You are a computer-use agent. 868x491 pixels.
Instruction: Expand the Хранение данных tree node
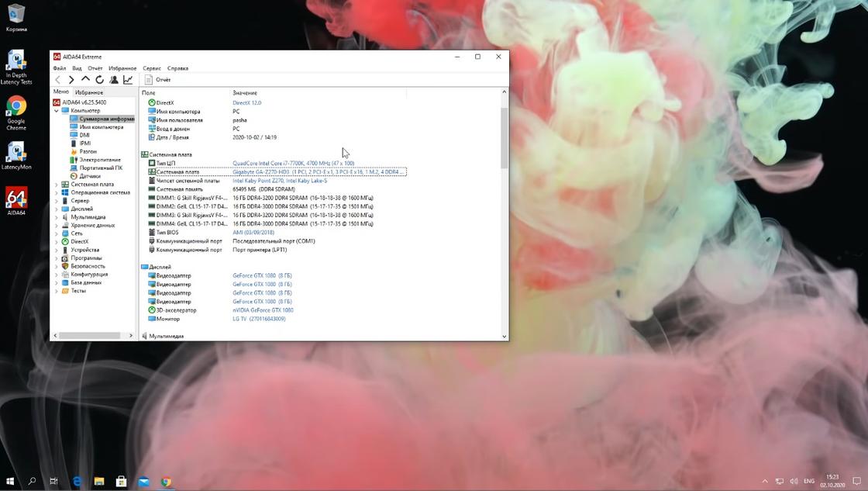[x=57, y=226]
